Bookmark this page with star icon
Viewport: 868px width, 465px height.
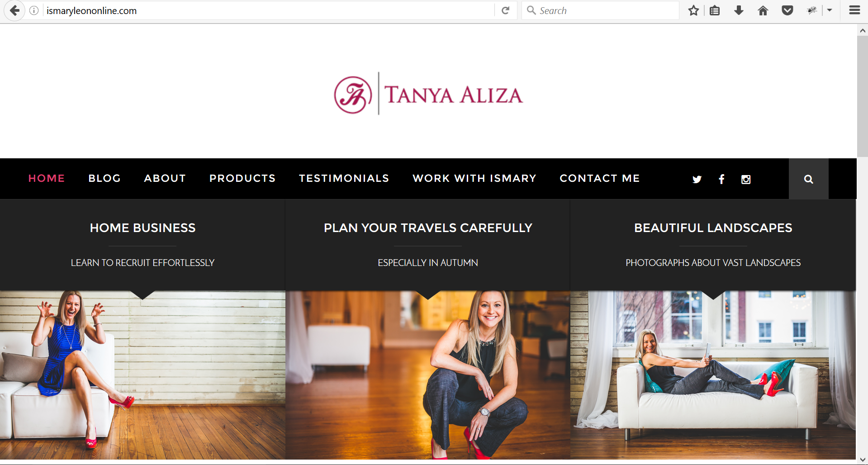693,10
